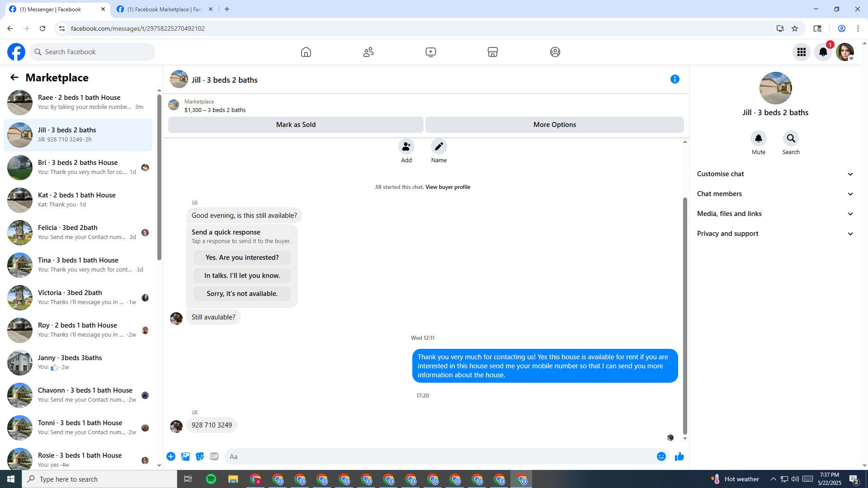
Task: Open the Bri 3 beds 2 baths House chat
Action: point(78,167)
